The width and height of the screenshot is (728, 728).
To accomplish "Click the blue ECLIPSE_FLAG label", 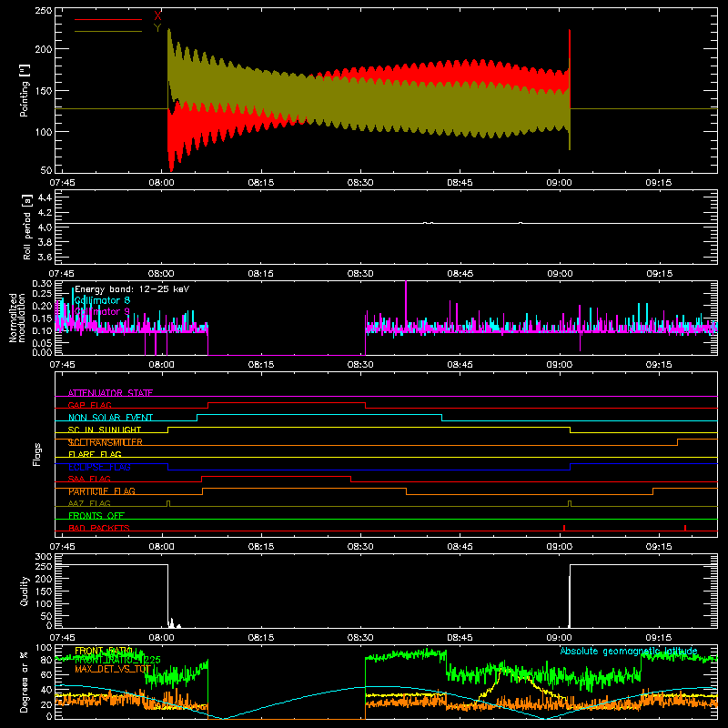I will coord(99,467).
